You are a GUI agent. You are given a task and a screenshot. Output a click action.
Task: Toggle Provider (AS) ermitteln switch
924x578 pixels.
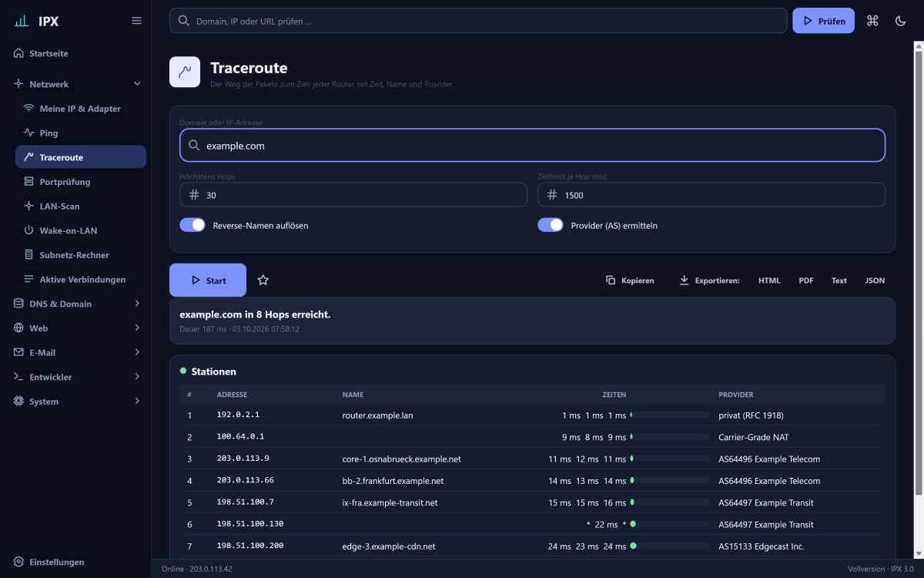pos(551,225)
